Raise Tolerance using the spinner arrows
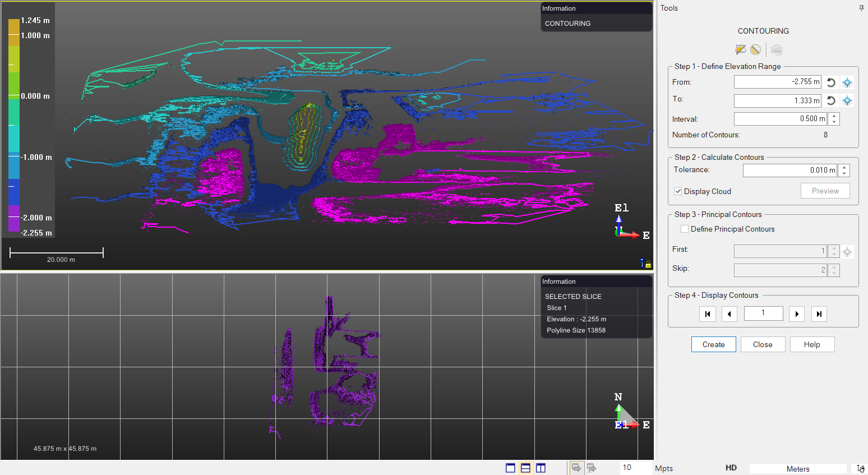The height and width of the screenshot is (475, 868). point(844,167)
